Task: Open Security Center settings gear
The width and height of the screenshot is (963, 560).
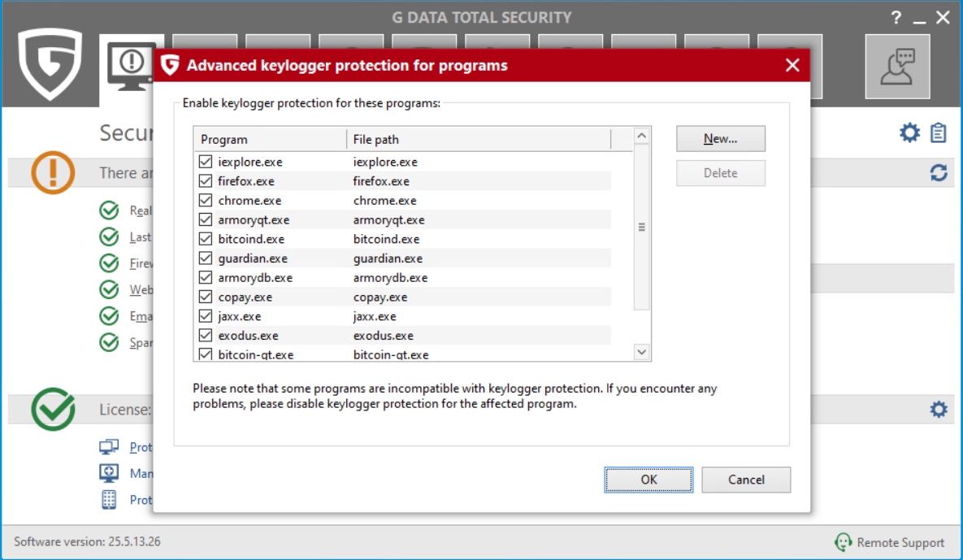Action: coord(909,132)
